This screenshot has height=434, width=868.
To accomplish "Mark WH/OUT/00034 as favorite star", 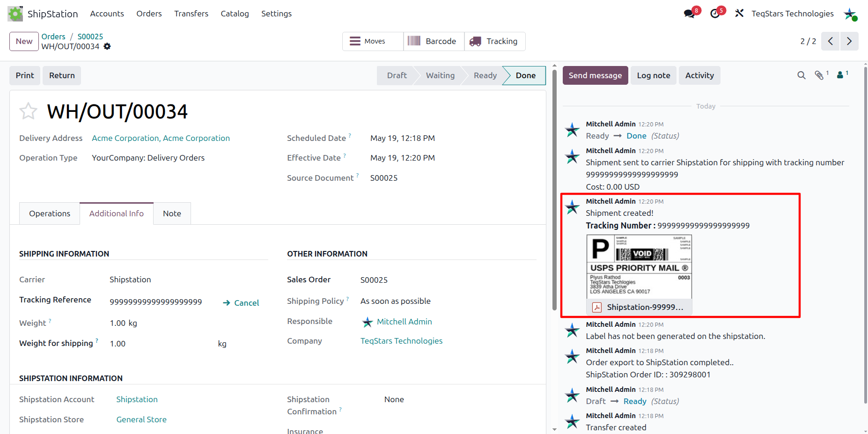I will (x=28, y=111).
